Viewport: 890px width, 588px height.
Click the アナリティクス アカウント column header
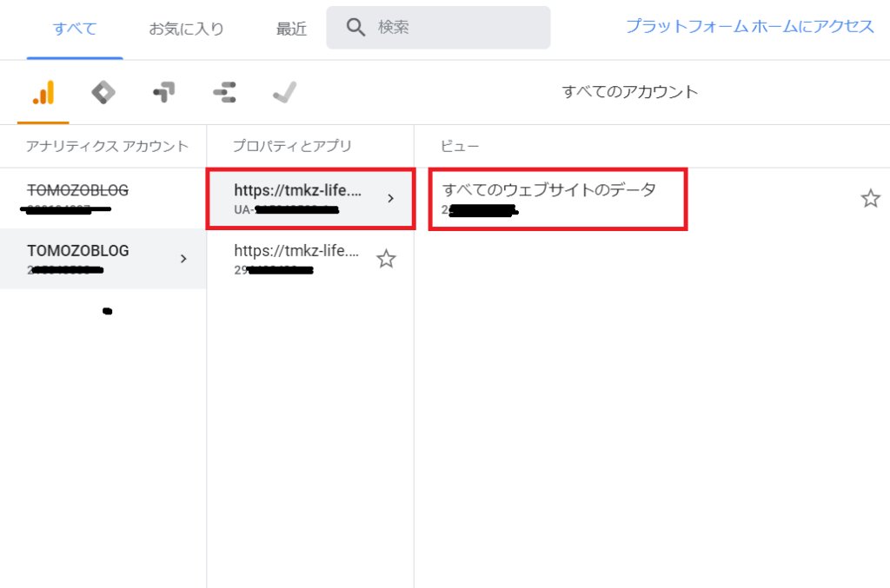[x=107, y=146]
